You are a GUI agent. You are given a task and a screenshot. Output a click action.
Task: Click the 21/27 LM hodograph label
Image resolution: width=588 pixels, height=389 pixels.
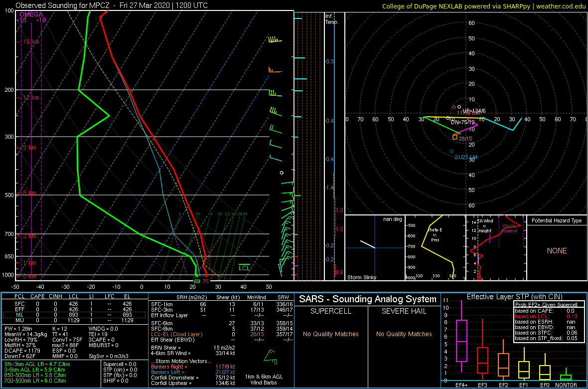coord(465,157)
